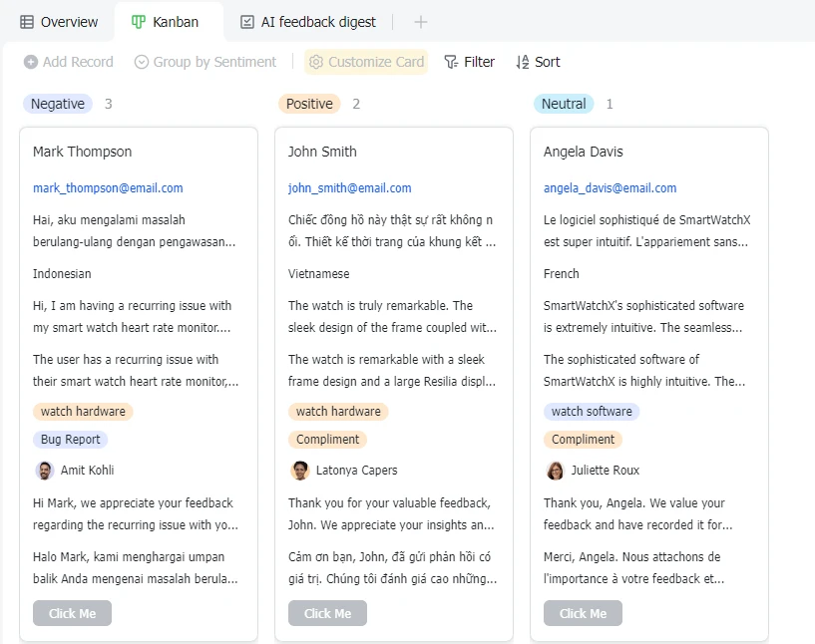This screenshot has width=815, height=644.
Task: Open Customize Card settings
Action: tap(366, 62)
